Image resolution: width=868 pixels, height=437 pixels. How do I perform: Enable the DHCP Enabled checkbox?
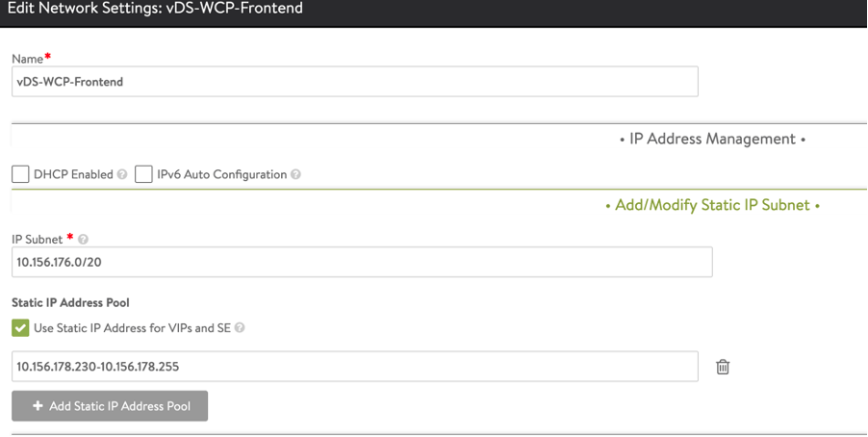pos(20,174)
